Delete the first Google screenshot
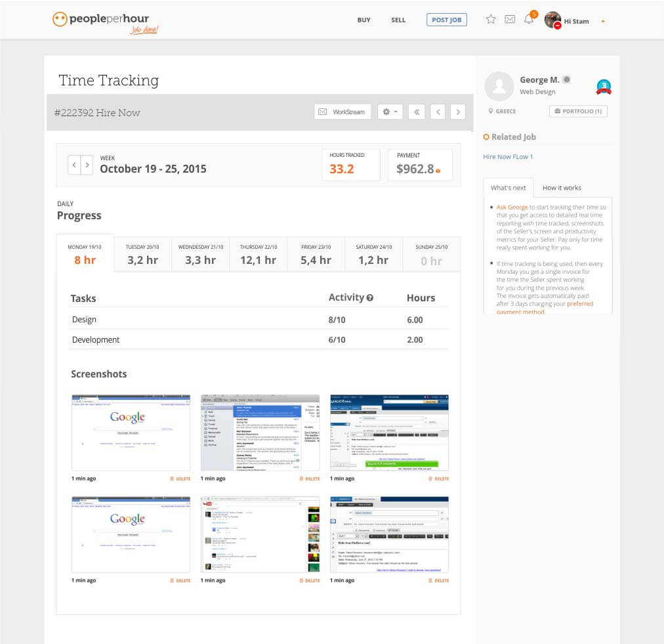The width and height of the screenshot is (664, 644). 180,479
